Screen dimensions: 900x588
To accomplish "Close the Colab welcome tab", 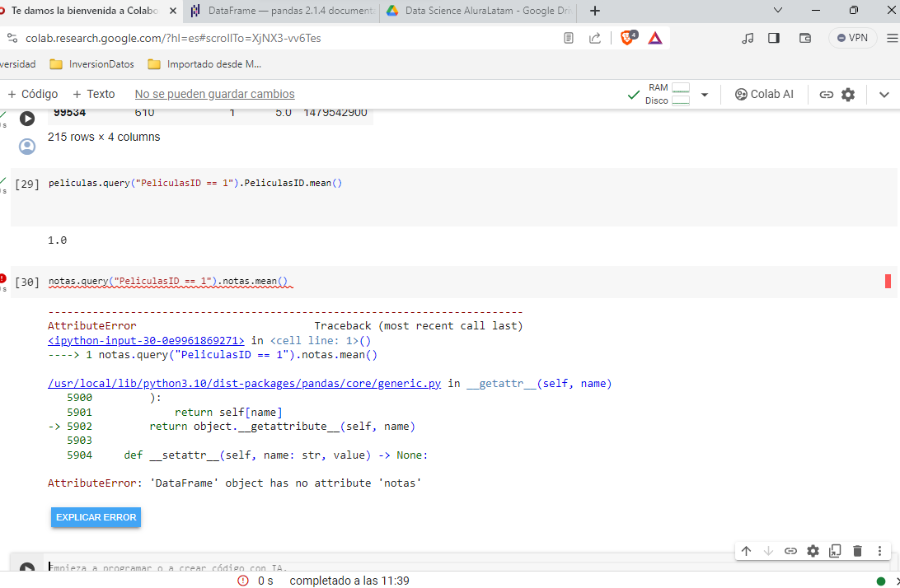I will [173, 11].
